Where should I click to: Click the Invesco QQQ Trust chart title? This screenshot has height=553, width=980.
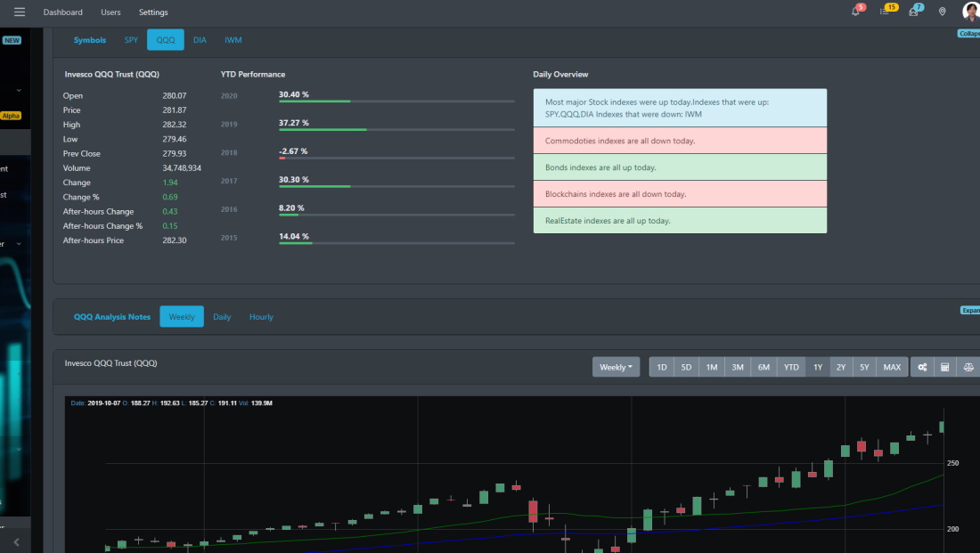tap(110, 363)
